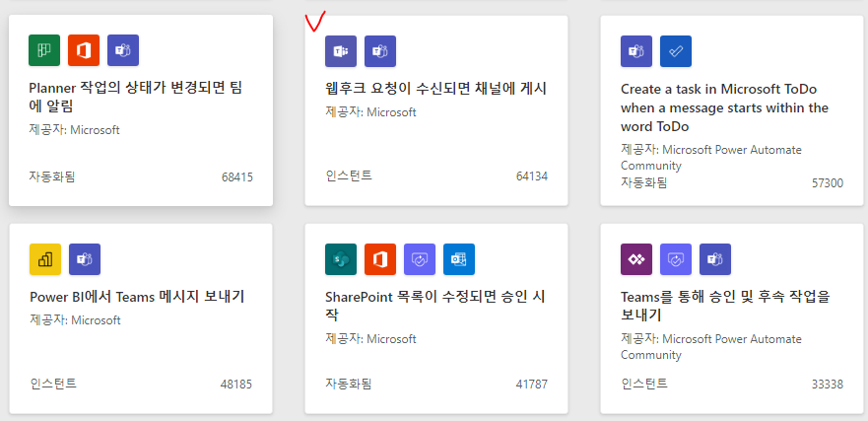
Task: Click provider text on the Teams를 통해 승인 card
Action: click(x=710, y=347)
